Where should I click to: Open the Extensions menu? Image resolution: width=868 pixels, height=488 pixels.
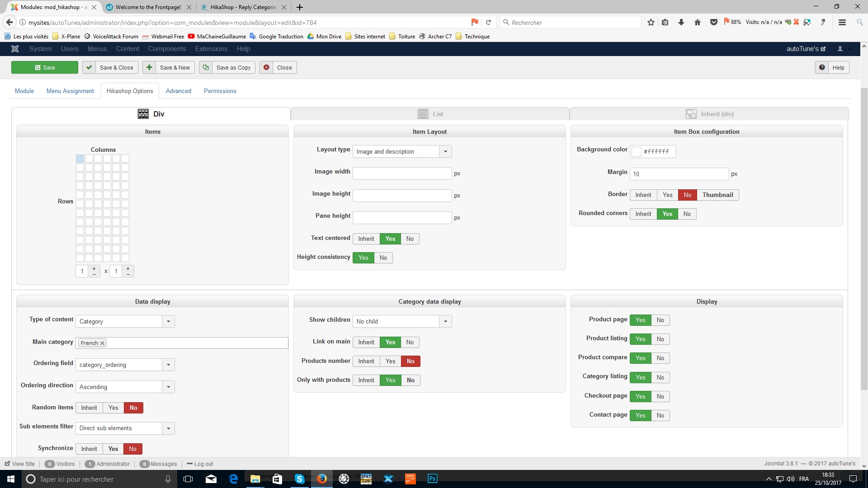point(211,49)
